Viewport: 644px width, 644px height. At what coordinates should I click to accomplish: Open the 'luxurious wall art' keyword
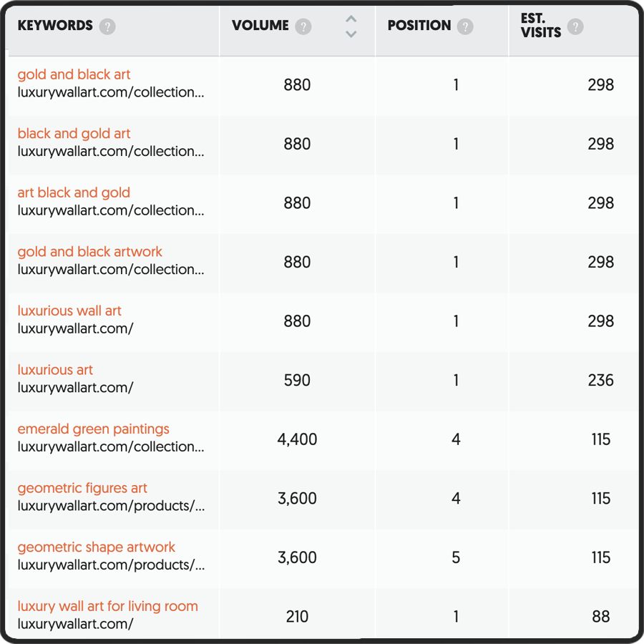coord(69,311)
